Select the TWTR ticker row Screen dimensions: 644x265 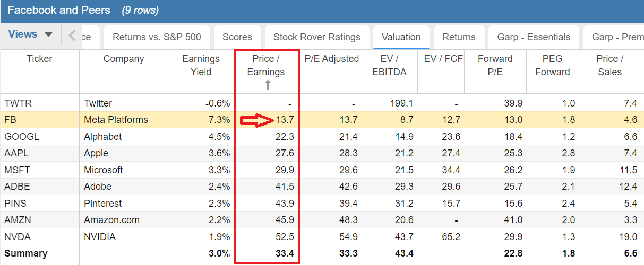pyautogui.click(x=322, y=103)
